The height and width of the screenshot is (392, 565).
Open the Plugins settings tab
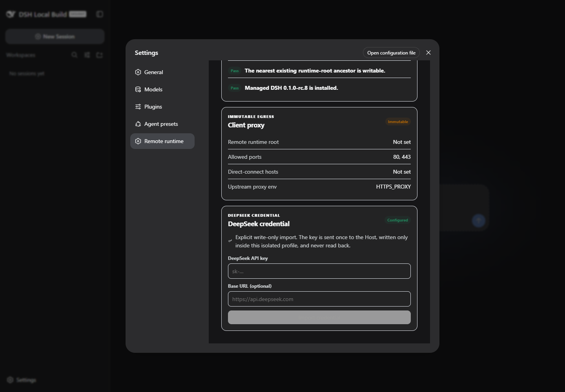point(162,107)
